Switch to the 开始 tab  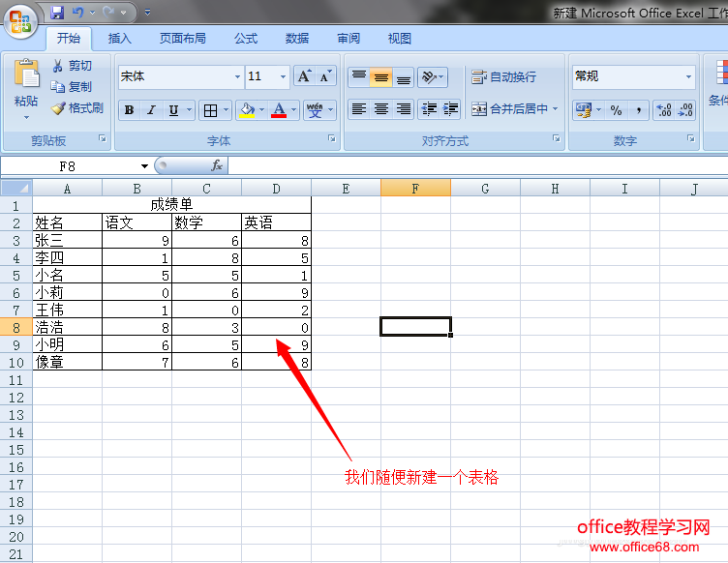coord(69,39)
